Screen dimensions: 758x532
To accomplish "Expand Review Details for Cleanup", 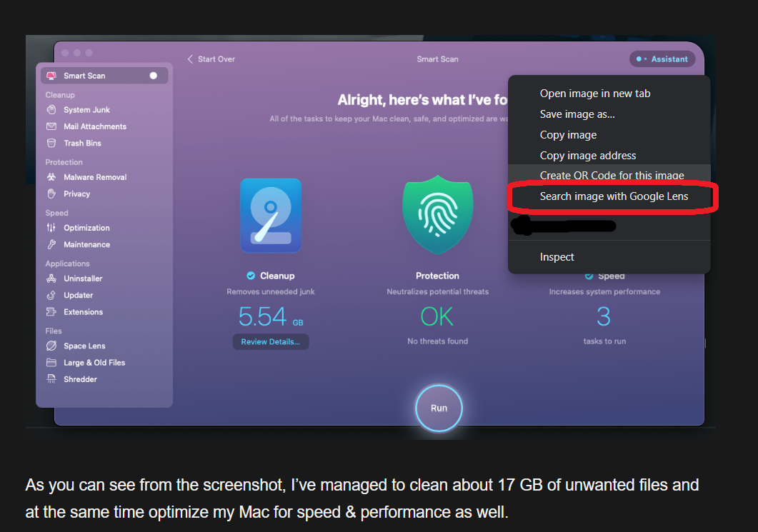I will coord(270,342).
